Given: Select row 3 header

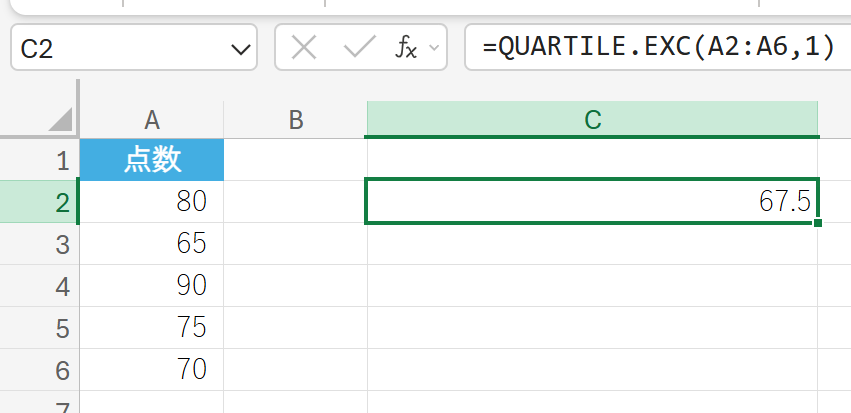Looking at the screenshot, I should coord(60,244).
